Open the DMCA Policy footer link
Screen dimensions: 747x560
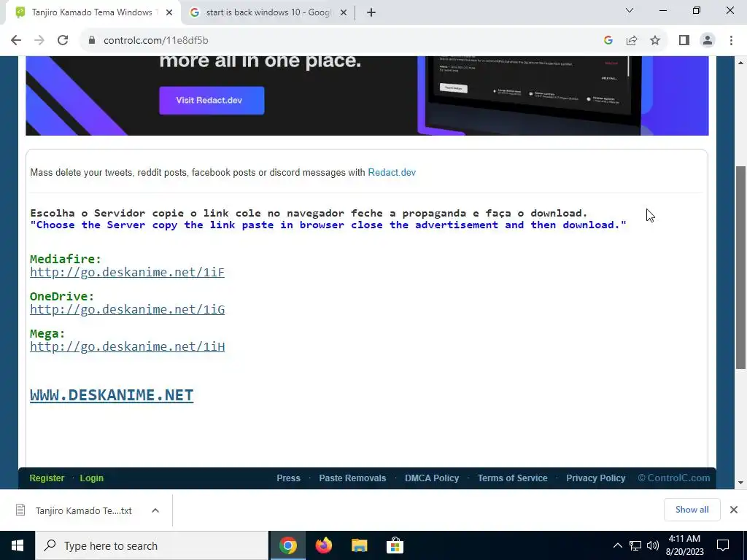tap(432, 478)
